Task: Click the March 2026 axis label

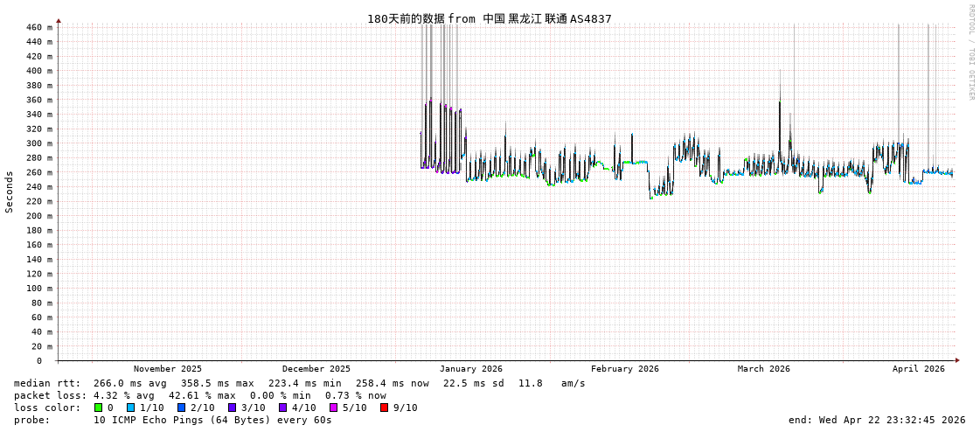Action: pyautogui.click(x=763, y=369)
